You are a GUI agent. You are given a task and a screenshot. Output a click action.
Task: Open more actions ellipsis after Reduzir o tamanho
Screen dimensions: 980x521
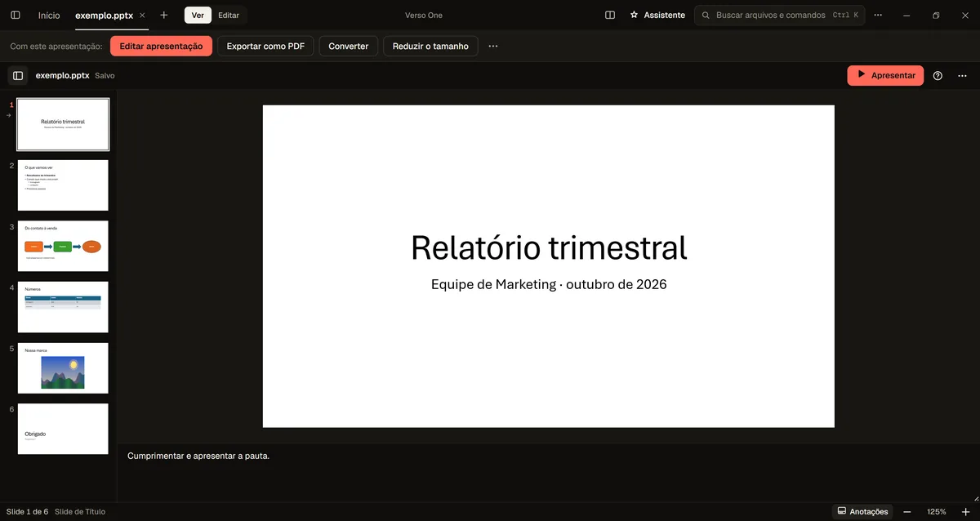pos(493,47)
